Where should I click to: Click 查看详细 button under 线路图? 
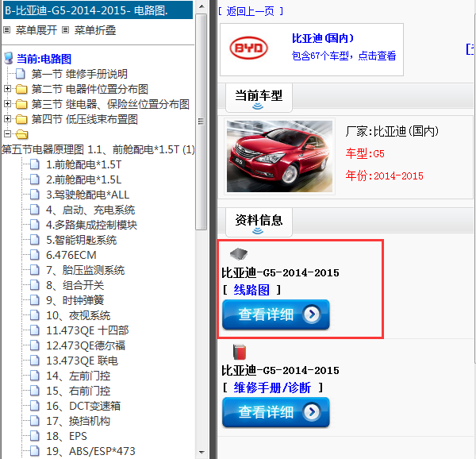[275, 314]
